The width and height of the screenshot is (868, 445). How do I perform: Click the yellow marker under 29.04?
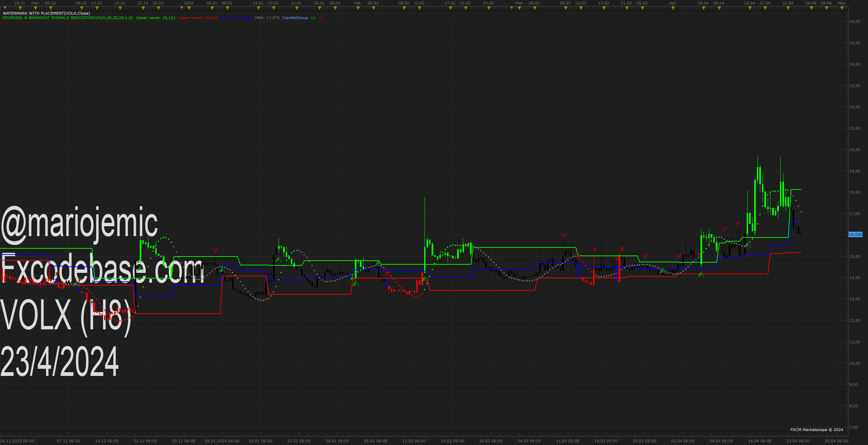pyautogui.click(x=827, y=8)
